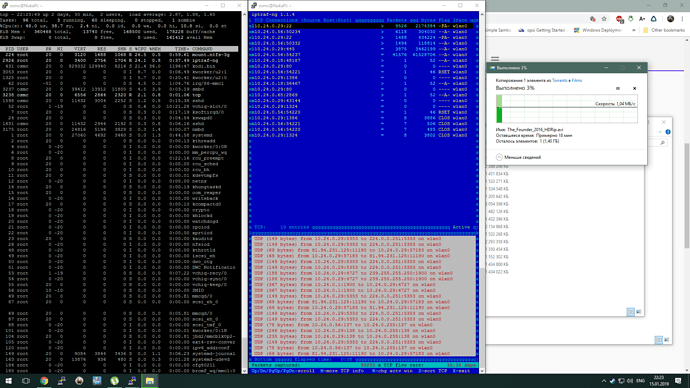690x388 pixels.
Task: Open the page hamburger menu
Action: point(495,59)
